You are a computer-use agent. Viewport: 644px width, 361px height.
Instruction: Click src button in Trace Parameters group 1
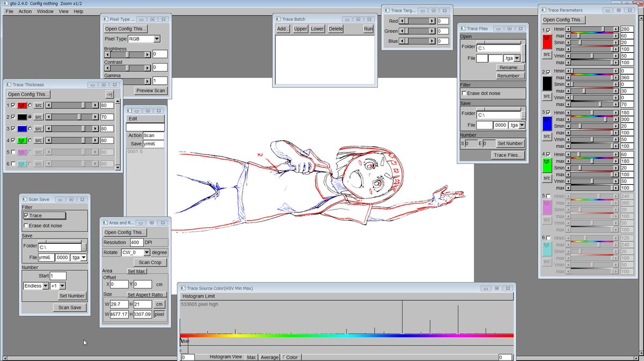point(547,54)
